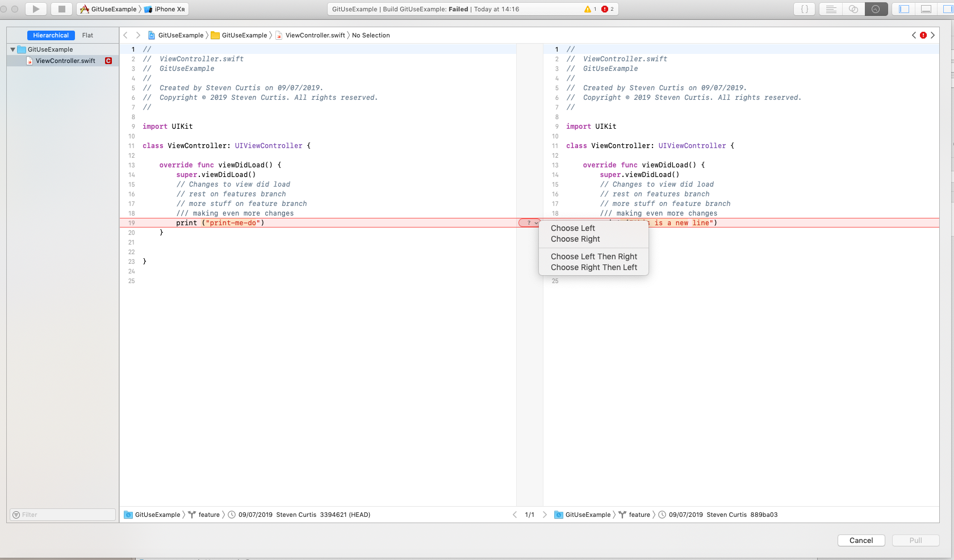
Task: Switch to the assistant editor icon
Action: (853, 9)
